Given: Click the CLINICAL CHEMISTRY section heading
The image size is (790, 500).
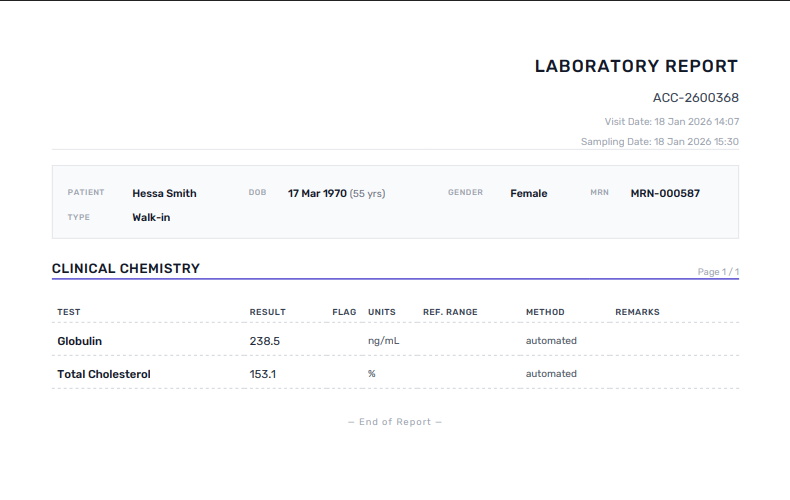Looking at the screenshot, I should click(x=126, y=269).
